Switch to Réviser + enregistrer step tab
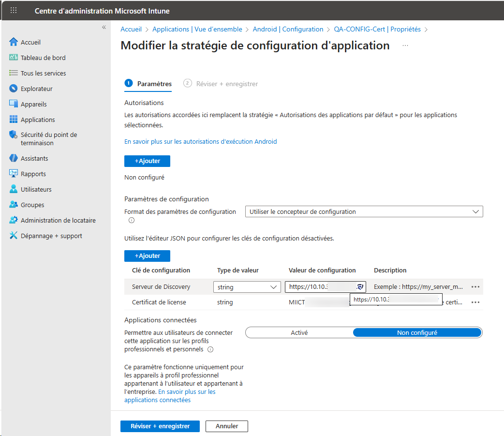 point(226,84)
